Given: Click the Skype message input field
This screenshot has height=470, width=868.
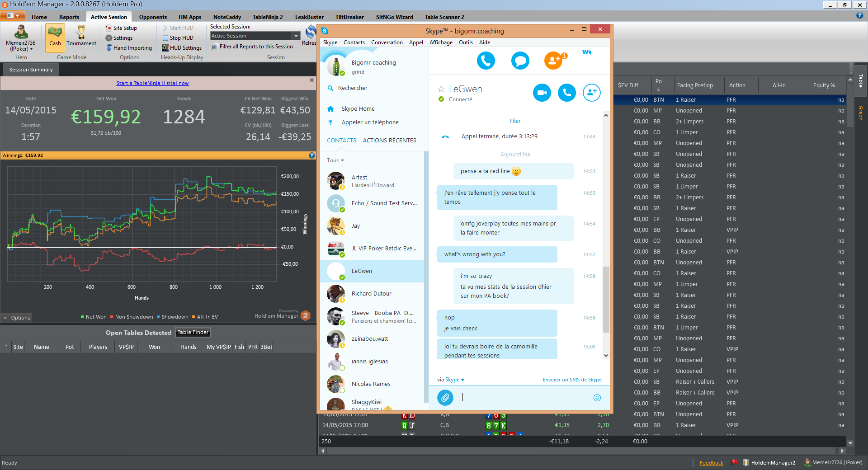Looking at the screenshot, I should pyautogui.click(x=524, y=398).
